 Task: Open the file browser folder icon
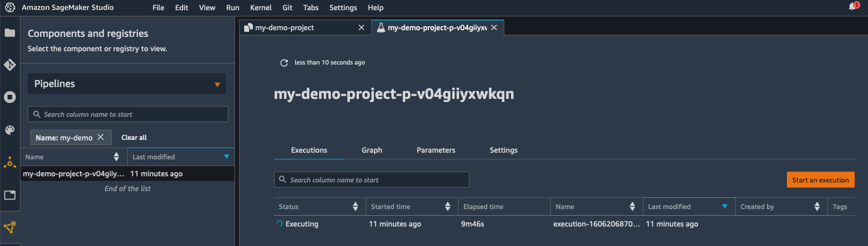point(10,33)
